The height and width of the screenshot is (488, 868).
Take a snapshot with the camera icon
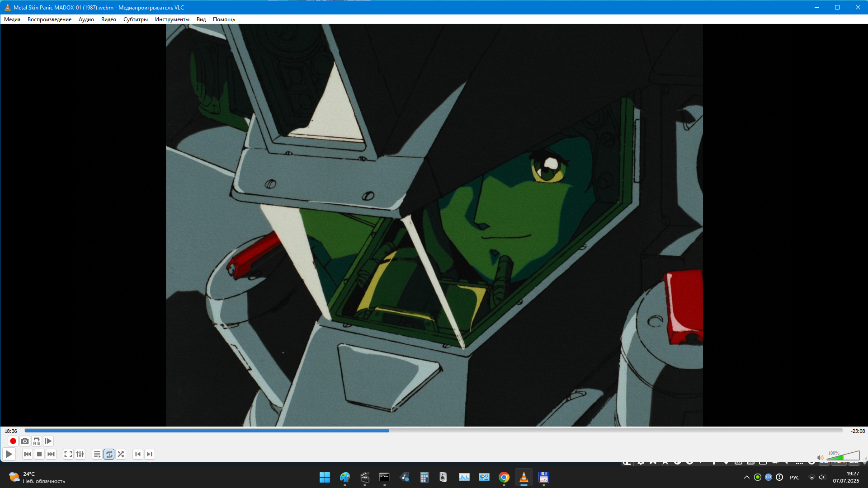pyautogui.click(x=25, y=441)
